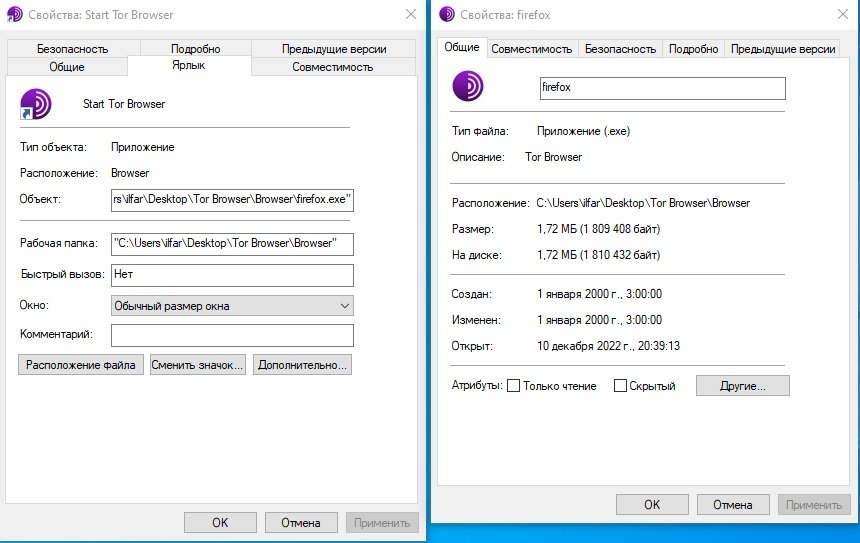Click the Расположение файла button

tap(81, 365)
